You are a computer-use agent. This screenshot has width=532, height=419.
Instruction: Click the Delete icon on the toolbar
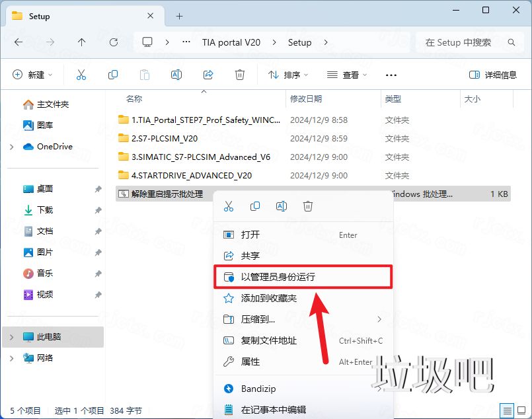point(240,74)
